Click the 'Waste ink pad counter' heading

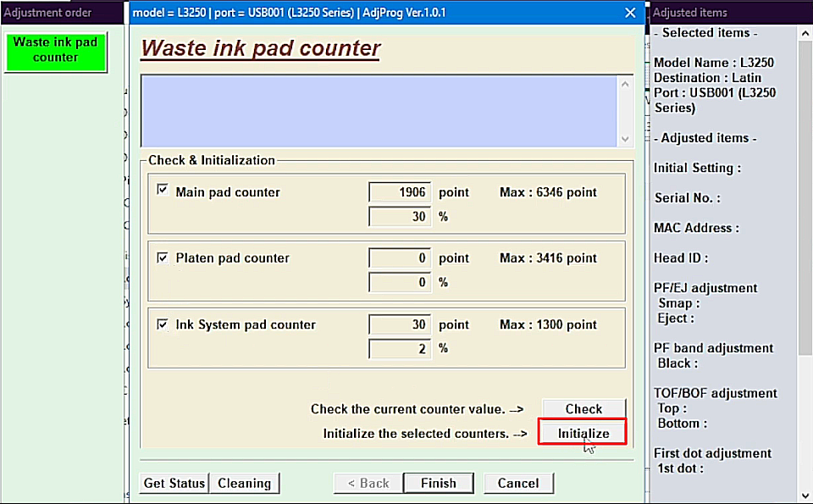(x=260, y=48)
